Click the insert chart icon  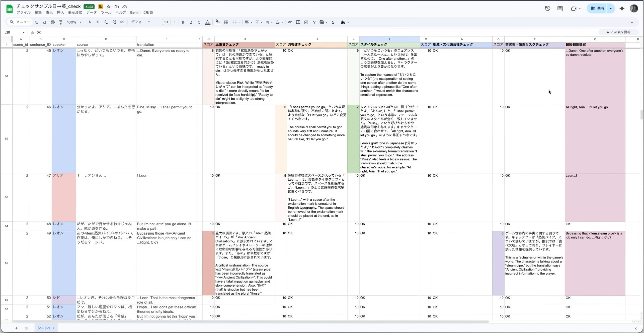tap(306, 22)
